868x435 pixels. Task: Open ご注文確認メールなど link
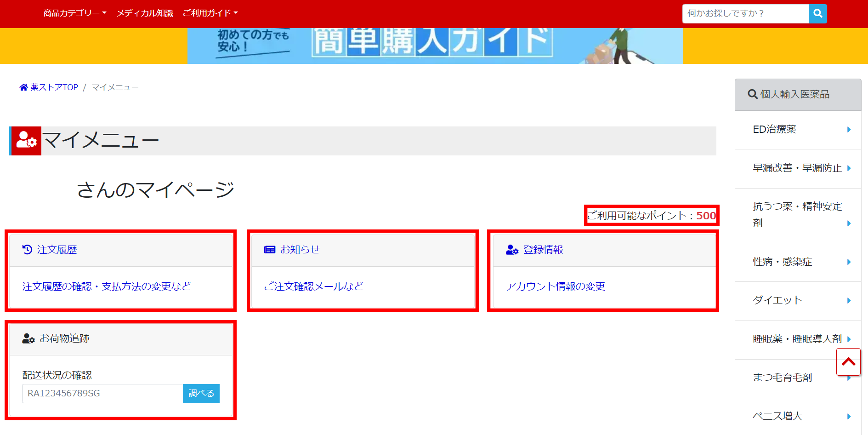coord(313,286)
